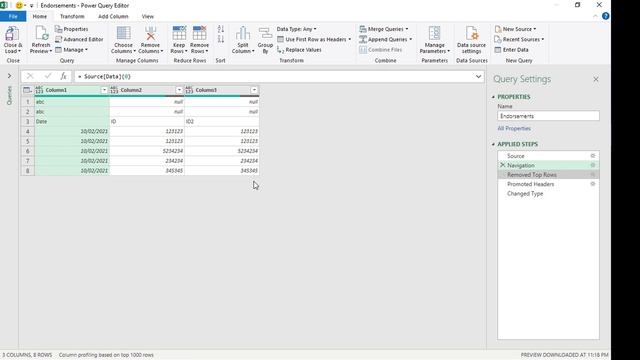The image size is (640, 360).
Task: Click the gear icon next to Navigation step
Action: 593,165
